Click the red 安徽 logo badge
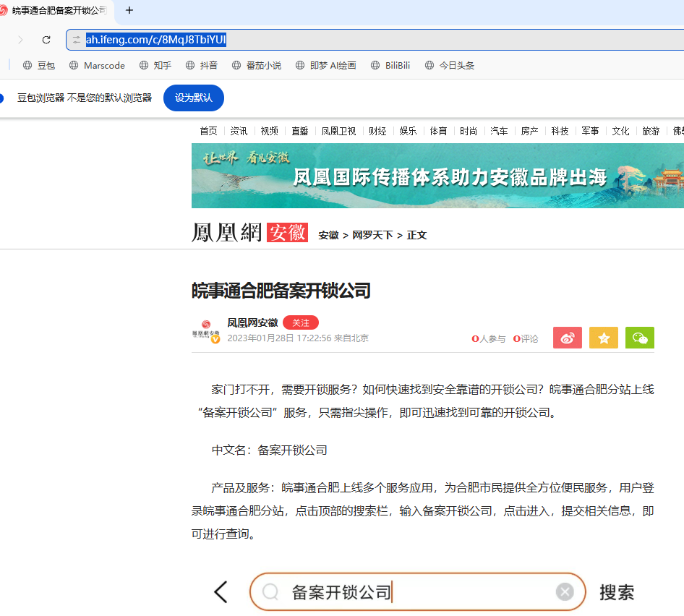Viewport: 684px width, 616px height. click(x=288, y=232)
